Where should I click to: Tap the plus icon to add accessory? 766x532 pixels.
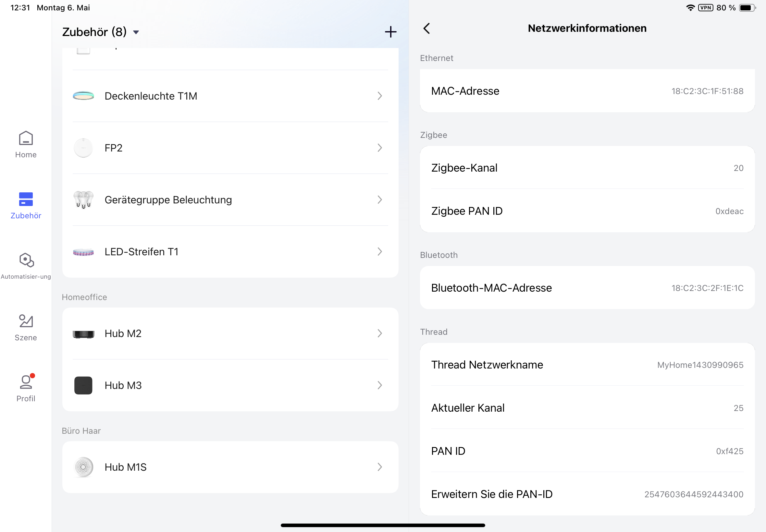390,32
